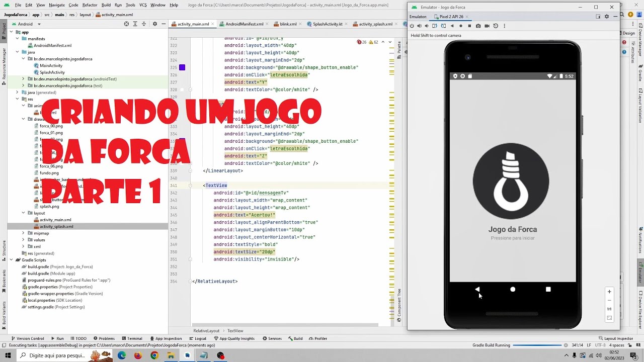Open the Terminal tool window
Screen dimensions: 644x362
[131, 338]
